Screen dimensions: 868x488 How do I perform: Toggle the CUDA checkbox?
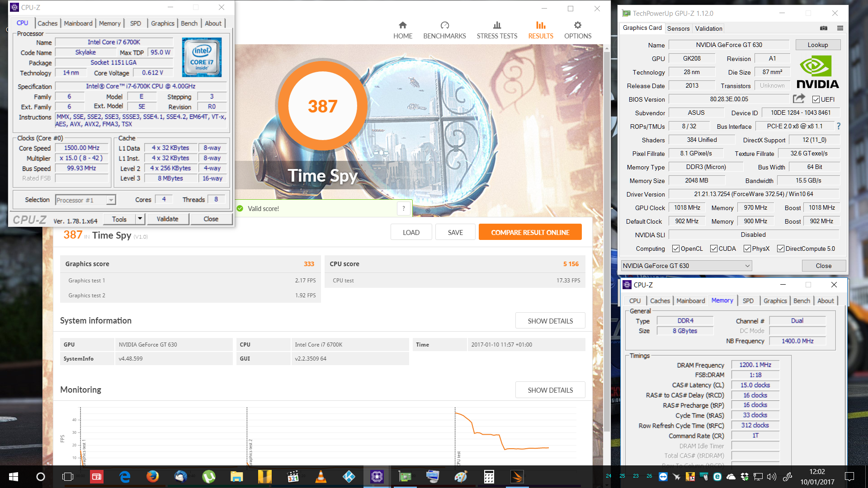pyautogui.click(x=714, y=249)
